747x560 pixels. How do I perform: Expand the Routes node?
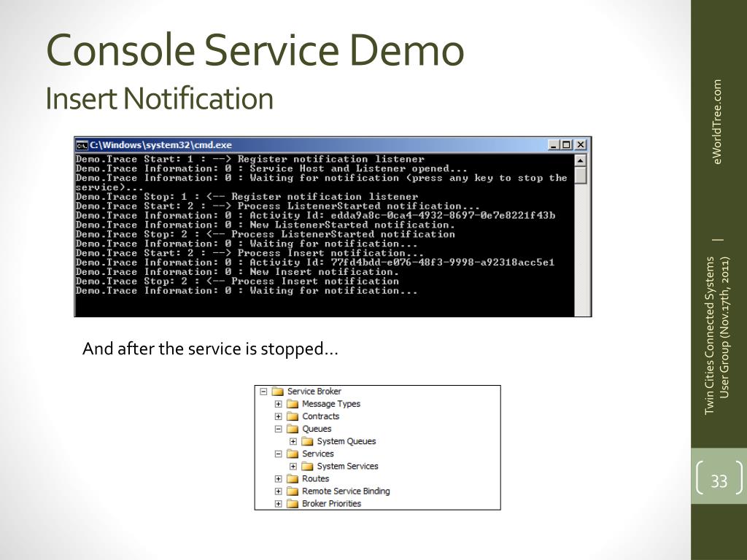(278, 478)
